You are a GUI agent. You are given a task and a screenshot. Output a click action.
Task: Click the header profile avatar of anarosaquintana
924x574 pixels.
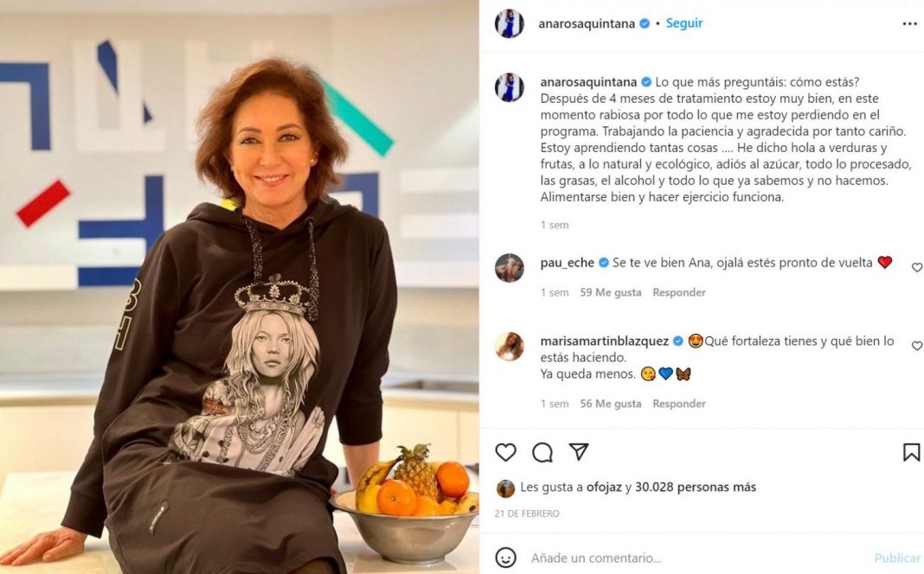pyautogui.click(x=509, y=23)
